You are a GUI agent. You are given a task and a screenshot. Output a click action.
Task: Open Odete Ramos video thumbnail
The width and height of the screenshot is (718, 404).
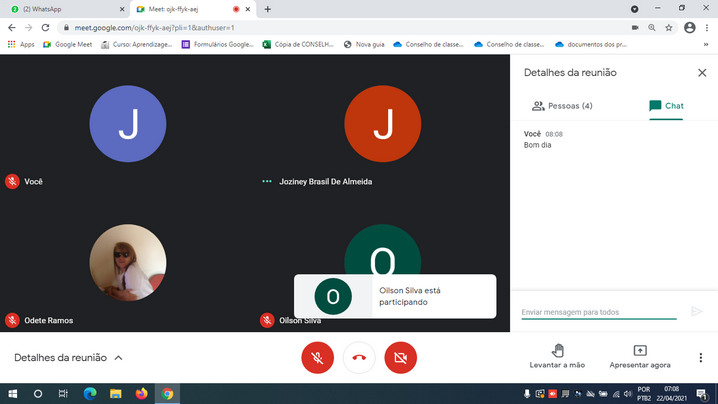click(x=128, y=262)
